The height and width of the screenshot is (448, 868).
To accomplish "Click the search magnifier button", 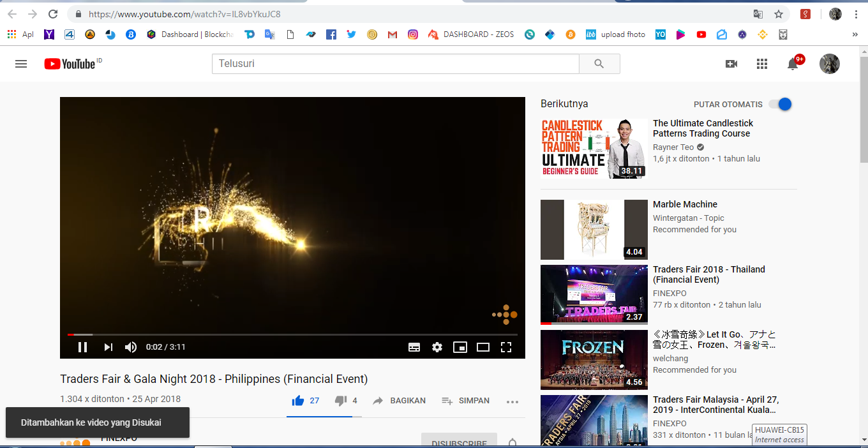I will click(x=599, y=64).
